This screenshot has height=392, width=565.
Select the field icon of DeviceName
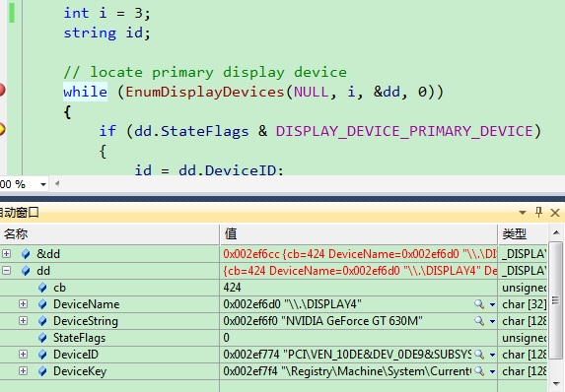42,304
